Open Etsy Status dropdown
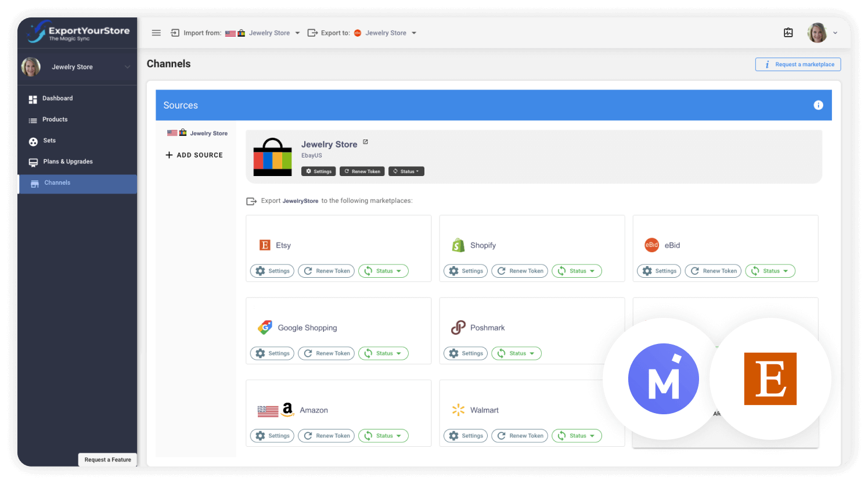This screenshot has height=484, width=868. pos(383,271)
